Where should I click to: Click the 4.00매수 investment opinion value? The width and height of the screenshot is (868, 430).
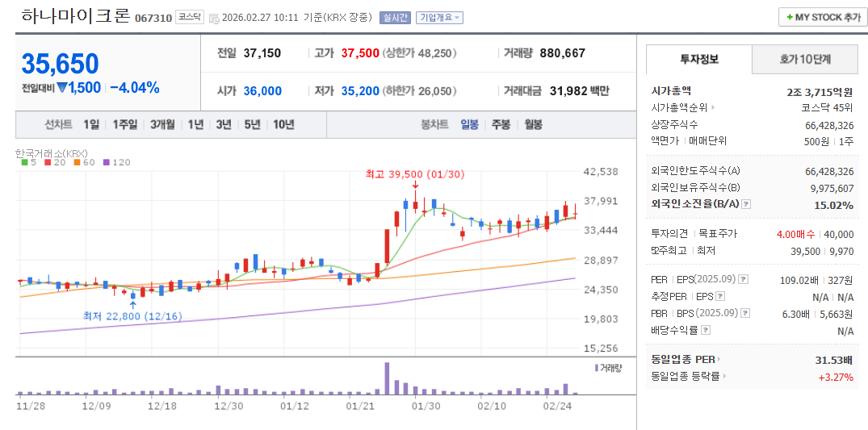pyautogui.click(x=795, y=234)
